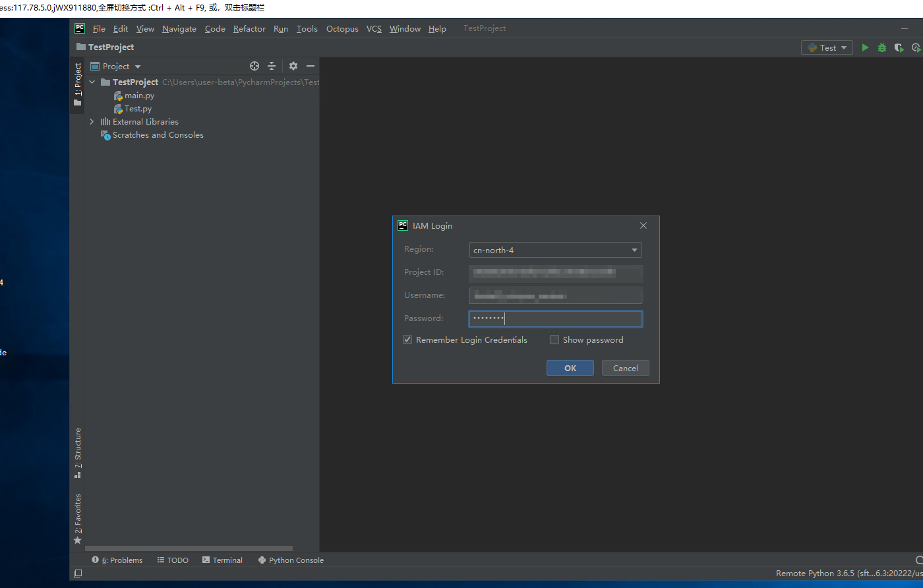Click the Password input field
923x588 pixels.
coord(556,319)
